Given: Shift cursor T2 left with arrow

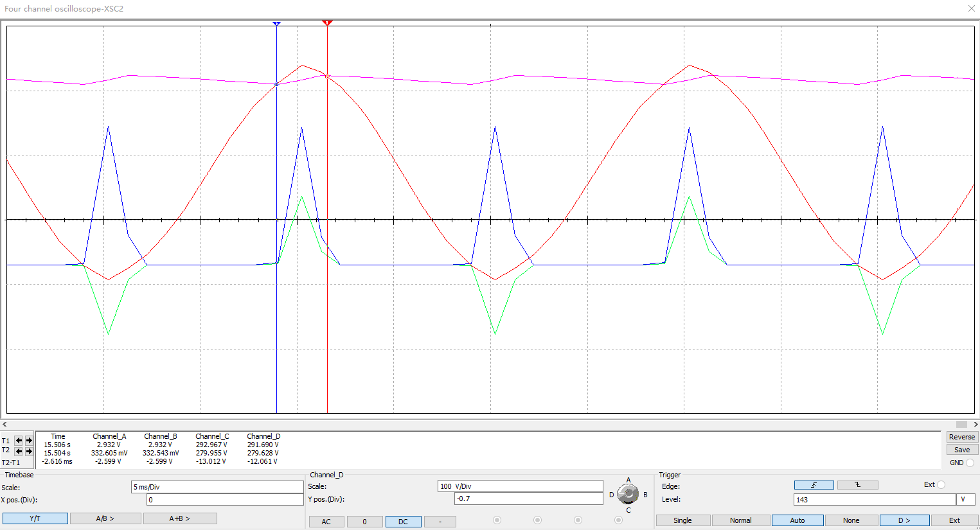Looking at the screenshot, I should tap(19, 452).
